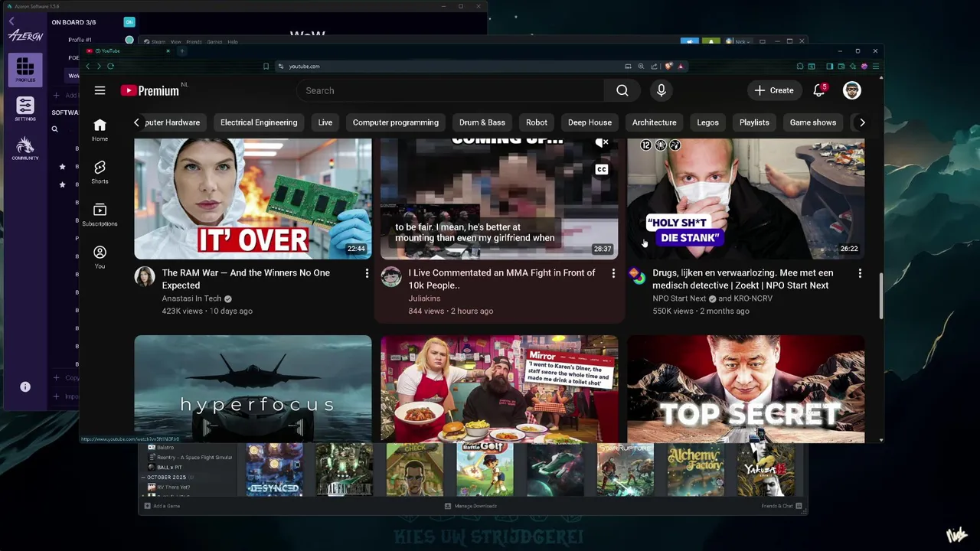Click the zoom magnifier in address bar

click(641, 67)
